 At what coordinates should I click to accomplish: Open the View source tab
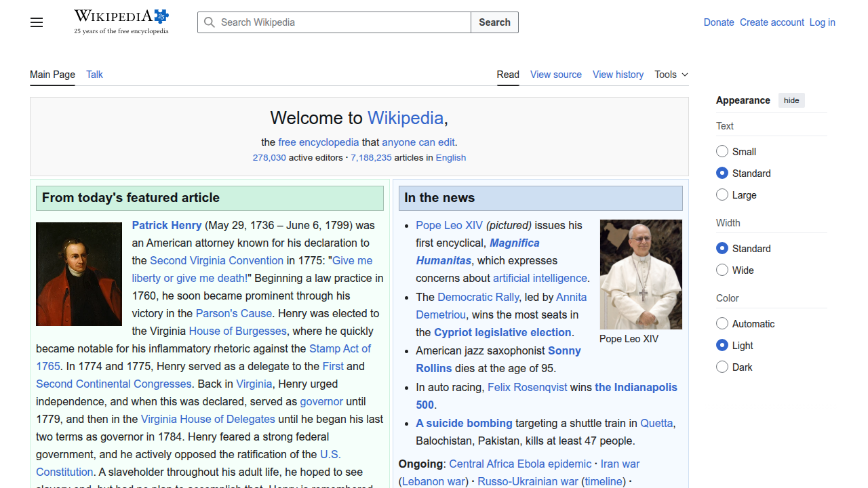click(x=556, y=75)
